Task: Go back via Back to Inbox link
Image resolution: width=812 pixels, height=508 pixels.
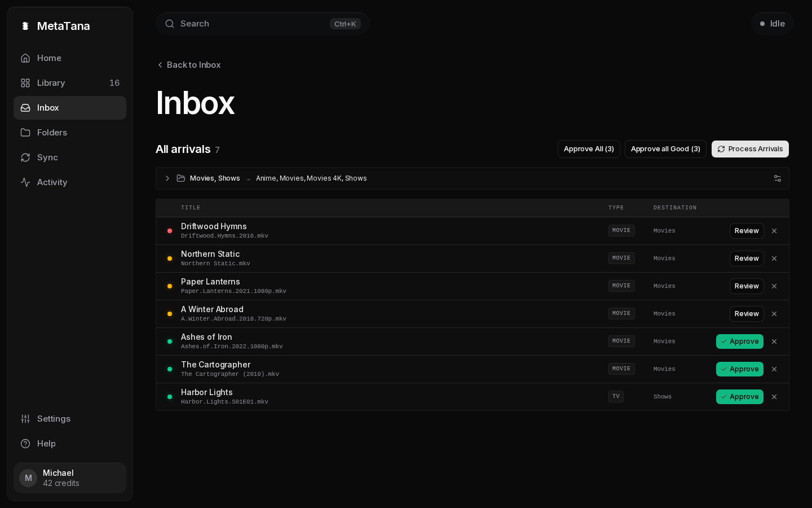Action: pos(189,65)
